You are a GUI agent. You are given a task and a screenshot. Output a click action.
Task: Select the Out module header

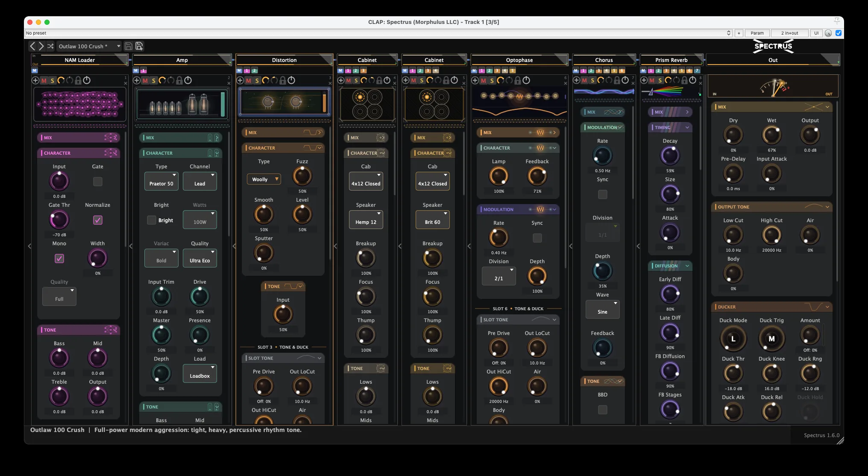[773, 60]
